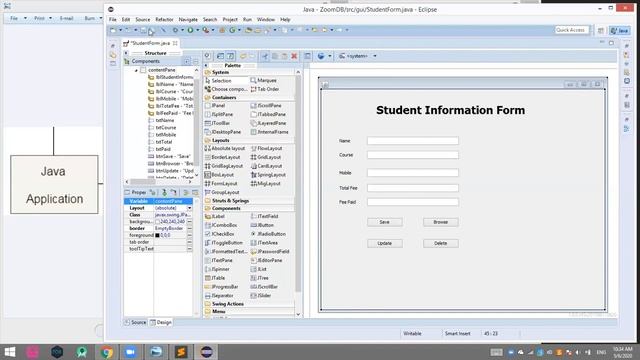Pick JTextField from the Components palette
Viewport: 640px width, 360px height.
coord(264,216)
